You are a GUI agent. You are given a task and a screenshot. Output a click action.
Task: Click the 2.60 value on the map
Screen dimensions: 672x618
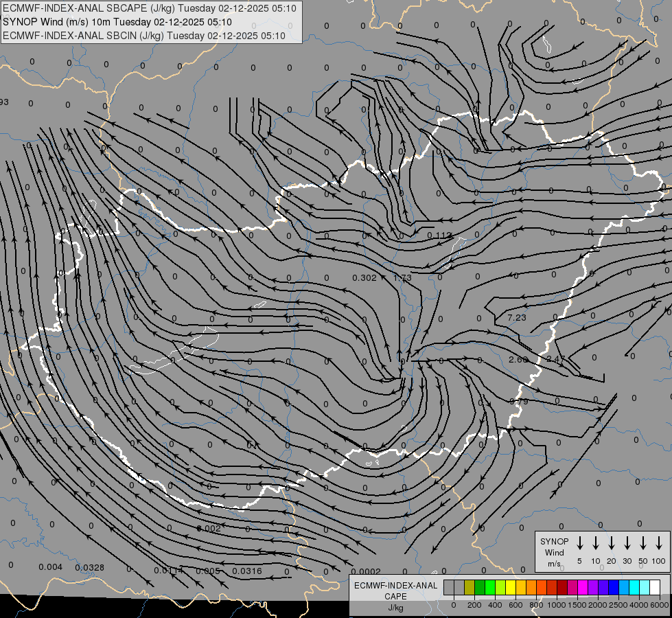coord(518,359)
